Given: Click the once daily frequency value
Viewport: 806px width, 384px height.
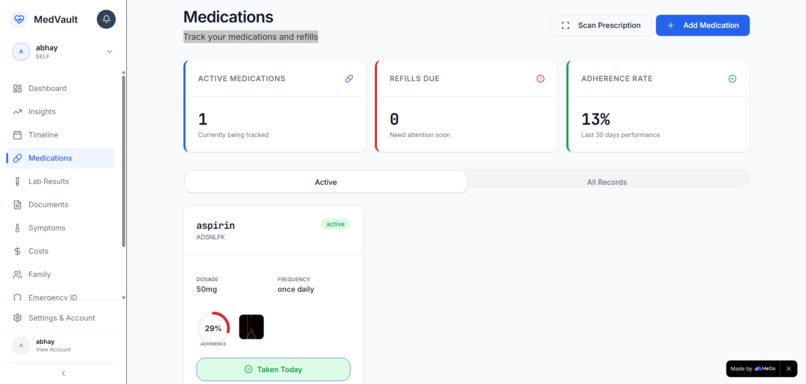Looking at the screenshot, I should click(x=296, y=289).
